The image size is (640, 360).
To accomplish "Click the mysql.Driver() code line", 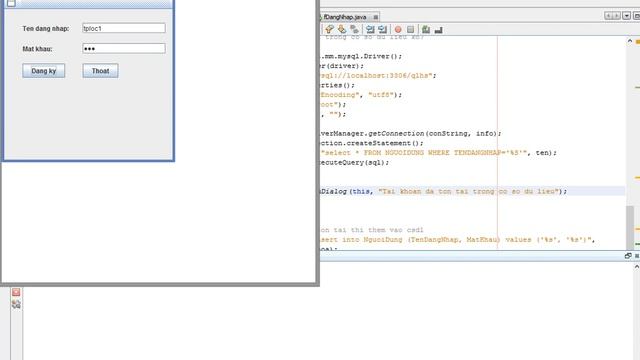I will point(361,56).
